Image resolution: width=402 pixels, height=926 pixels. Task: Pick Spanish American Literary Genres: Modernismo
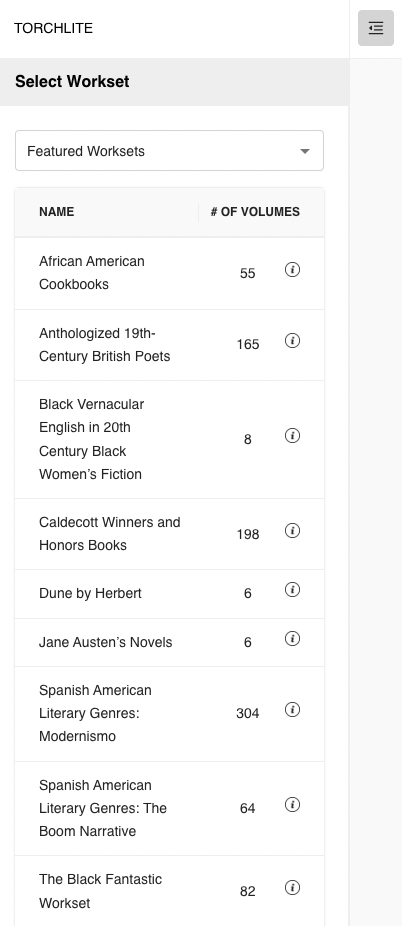coord(169,714)
